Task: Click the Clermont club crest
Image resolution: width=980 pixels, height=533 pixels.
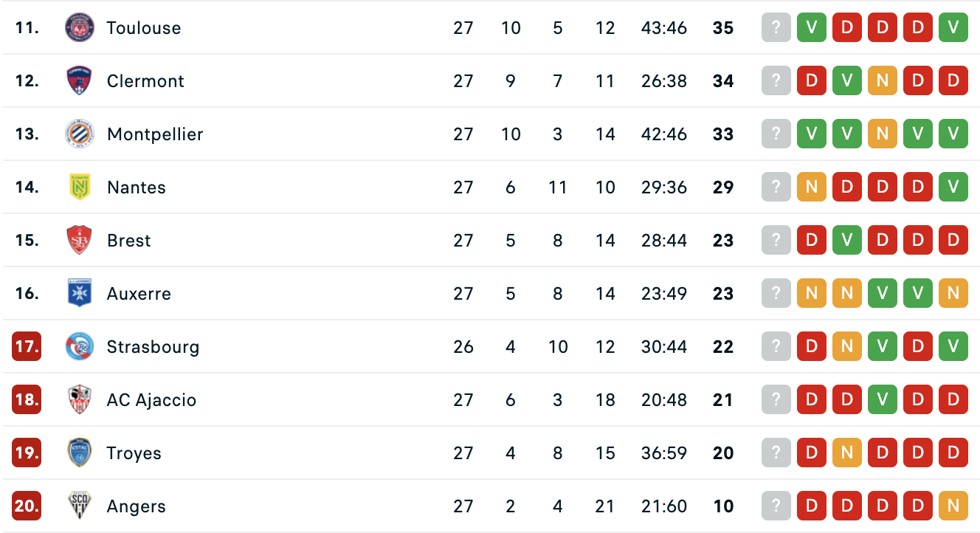Action: [x=79, y=81]
